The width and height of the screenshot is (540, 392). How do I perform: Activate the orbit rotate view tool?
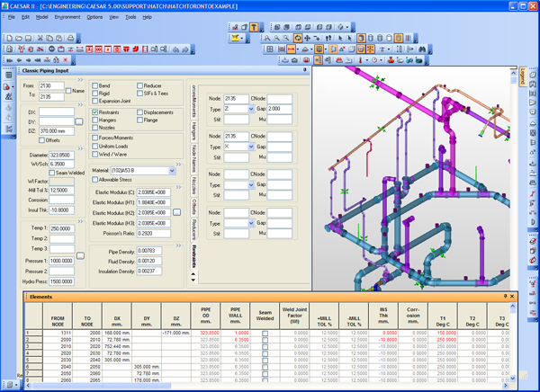click(298, 38)
